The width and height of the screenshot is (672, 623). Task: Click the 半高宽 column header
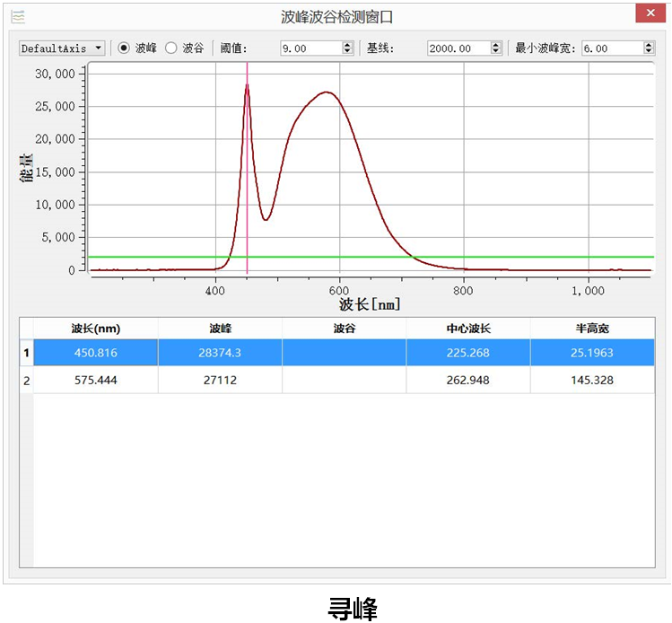[592, 329]
